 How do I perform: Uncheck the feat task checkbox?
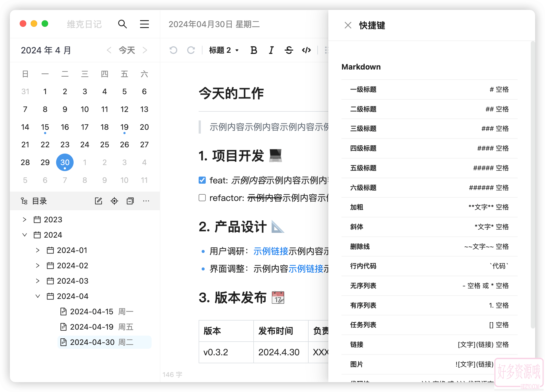(202, 180)
